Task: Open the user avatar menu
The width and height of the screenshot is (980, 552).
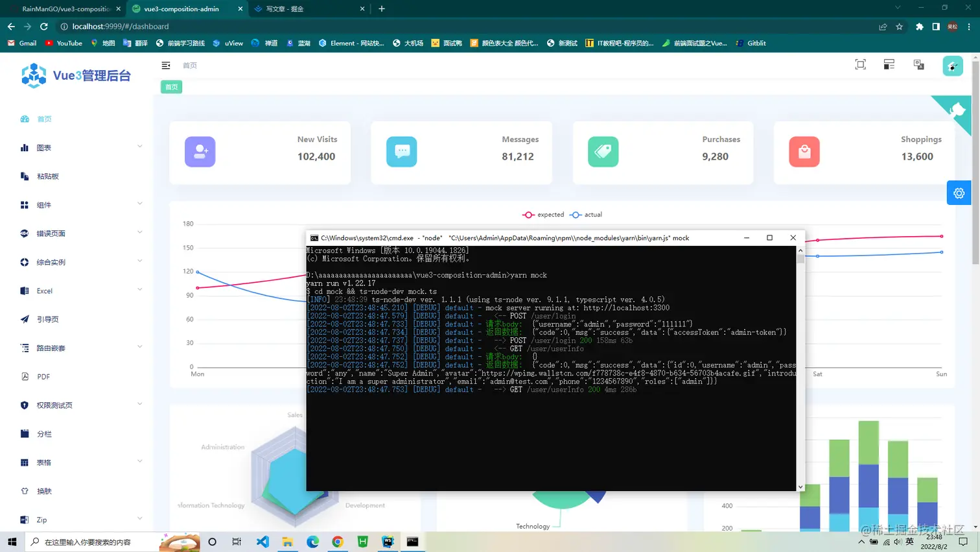Action: 953,66
